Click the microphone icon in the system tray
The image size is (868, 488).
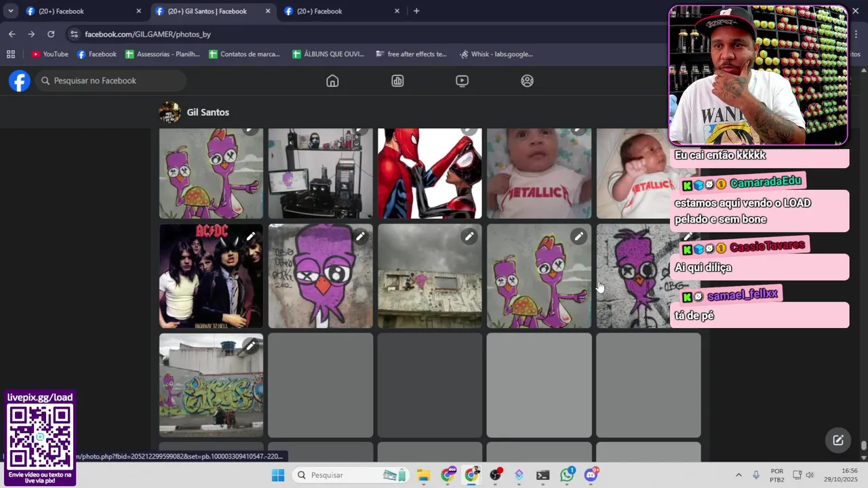click(756, 475)
